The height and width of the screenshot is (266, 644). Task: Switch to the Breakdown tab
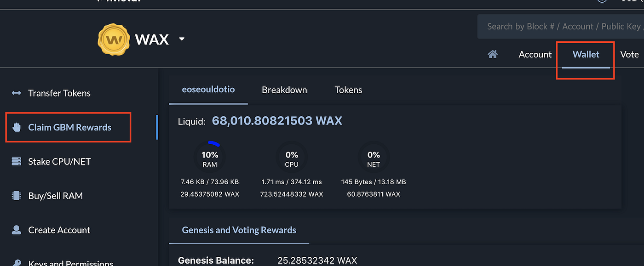284,90
